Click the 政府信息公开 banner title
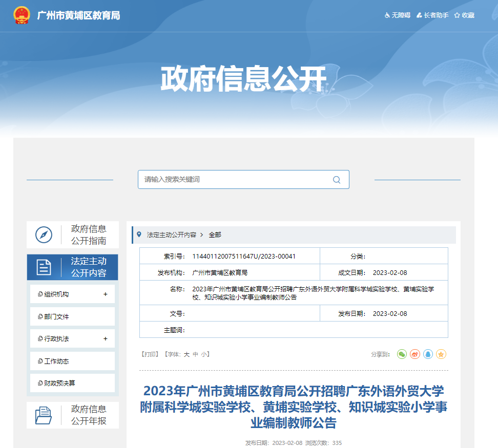 click(x=243, y=79)
